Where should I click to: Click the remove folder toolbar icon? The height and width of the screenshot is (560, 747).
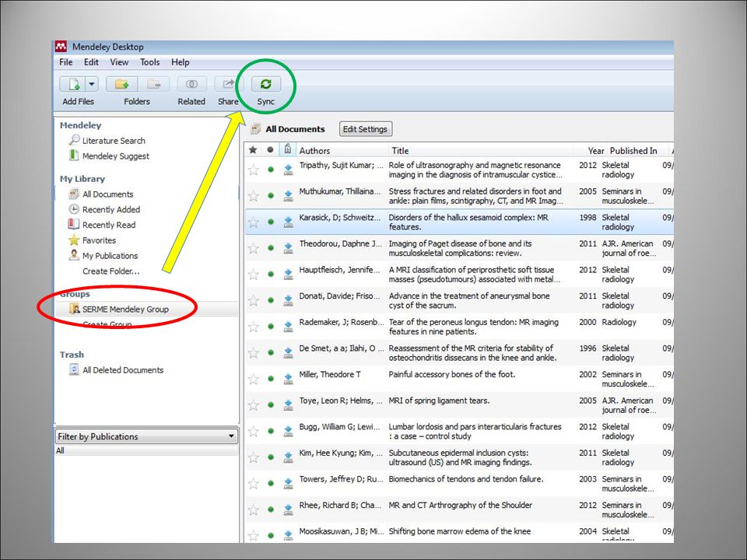[154, 84]
